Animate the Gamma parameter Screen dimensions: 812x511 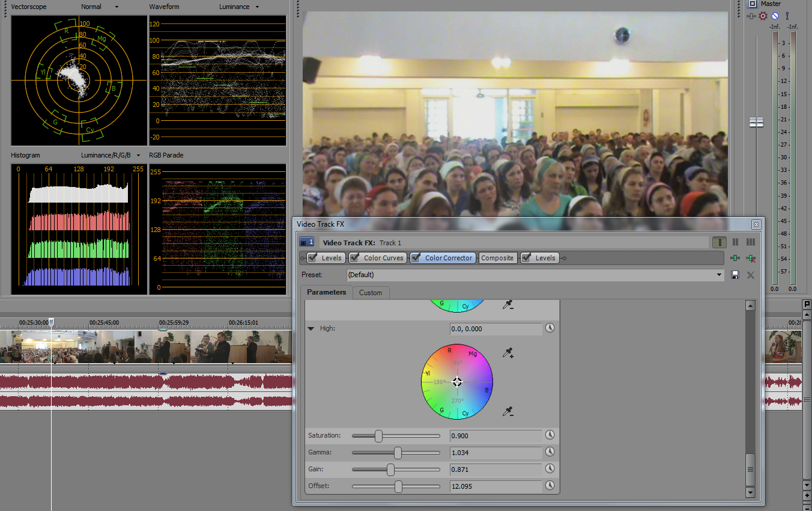[549, 452]
